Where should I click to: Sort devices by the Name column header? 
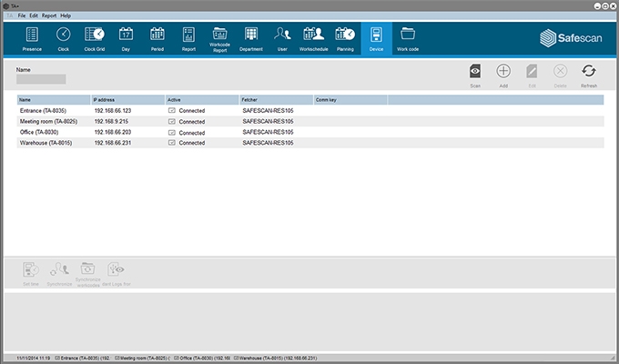[53, 98]
